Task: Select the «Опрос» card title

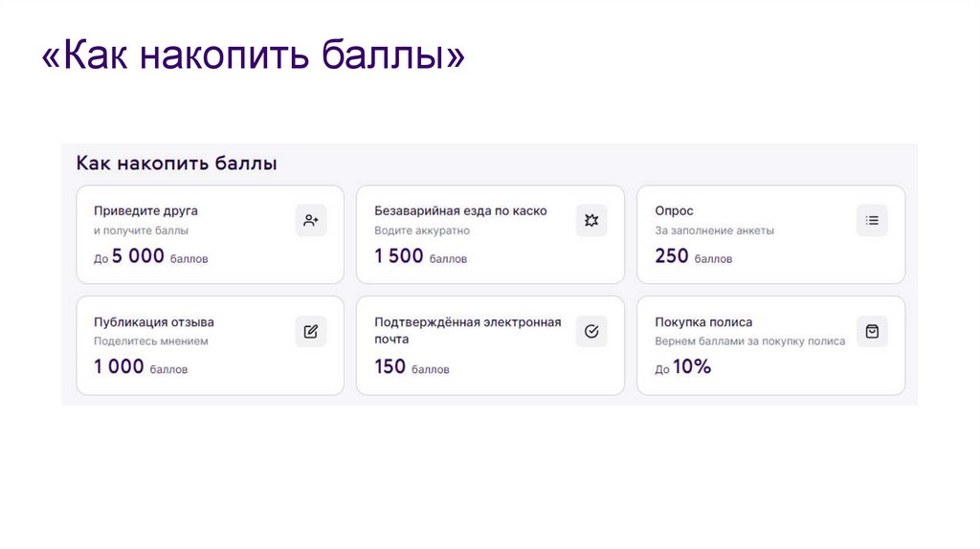Action: click(x=674, y=210)
